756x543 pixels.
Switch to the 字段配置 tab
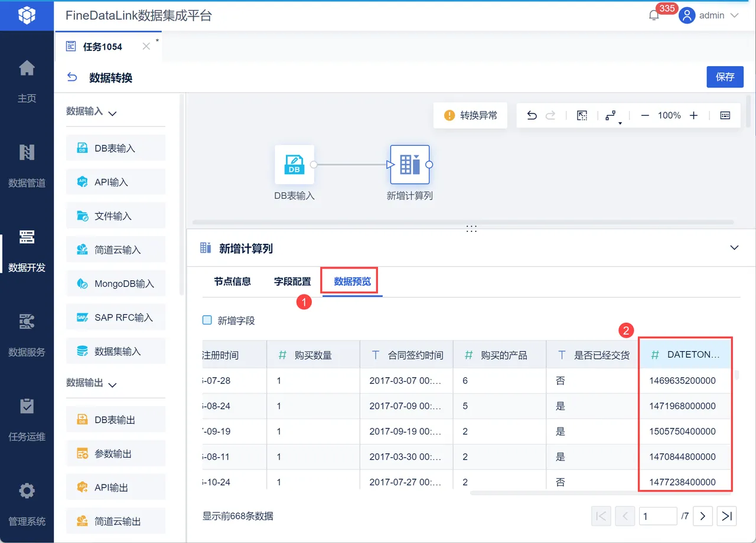click(x=292, y=282)
